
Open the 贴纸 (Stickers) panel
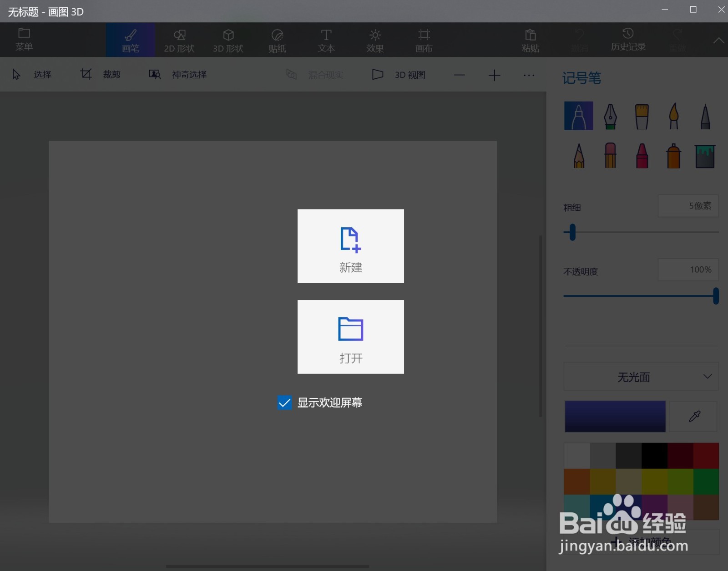point(277,40)
